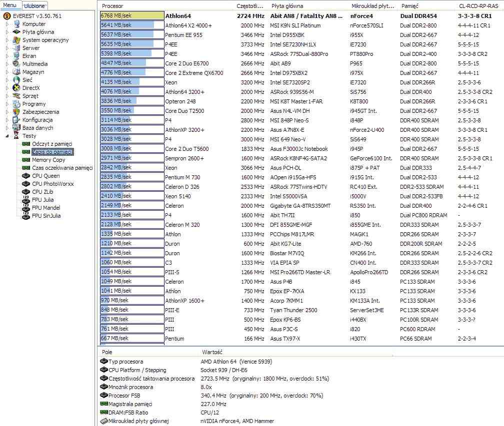Click the Odczyt z pamięci memory icon
This screenshot has height=426, width=504.
pos(26,144)
